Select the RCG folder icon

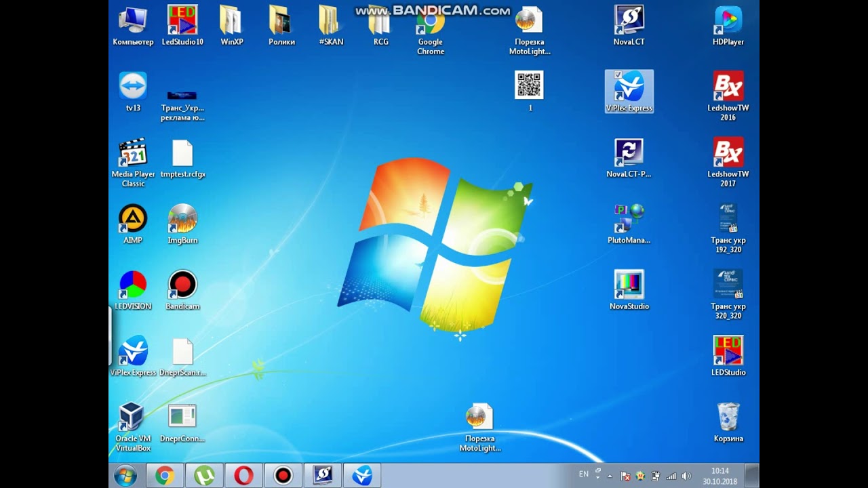pos(380,26)
